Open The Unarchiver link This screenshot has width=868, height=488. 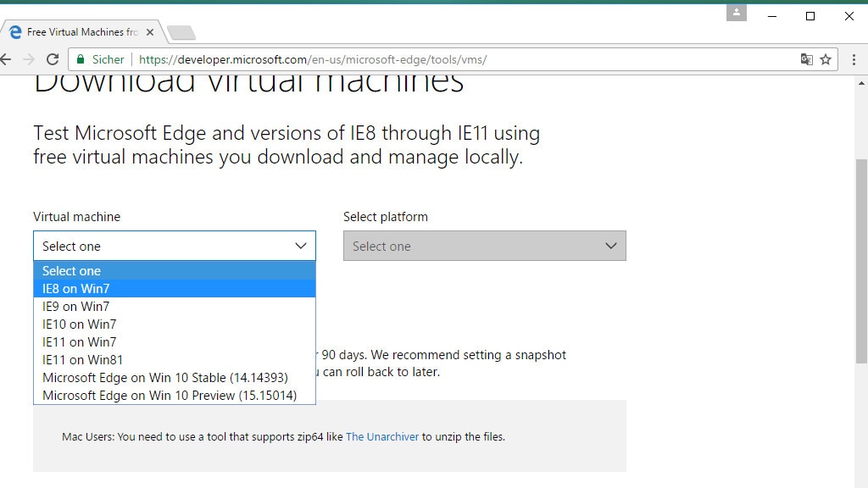pos(382,437)
